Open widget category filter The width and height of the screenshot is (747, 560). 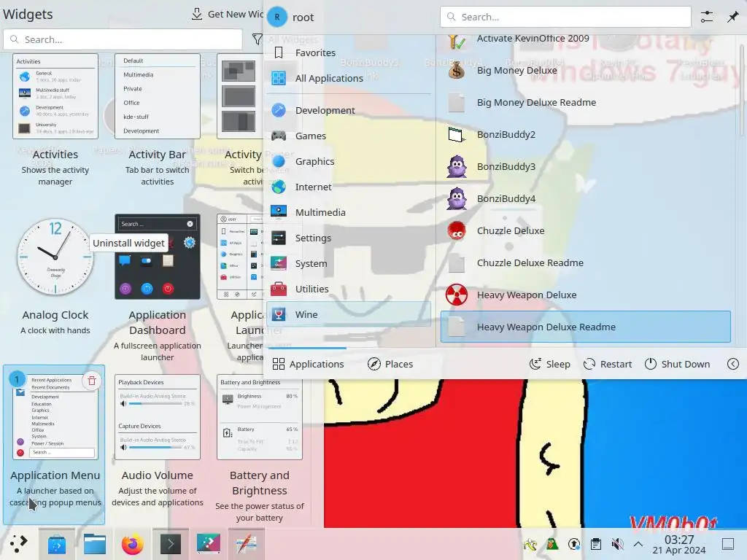[258, 39]
